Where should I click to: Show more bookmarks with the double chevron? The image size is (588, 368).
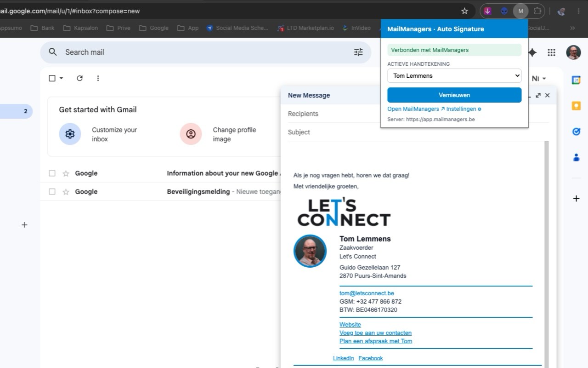click(572, 28)
